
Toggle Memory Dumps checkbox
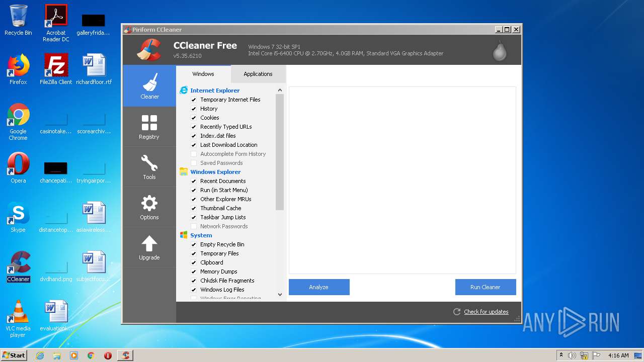tap(194, 271)
